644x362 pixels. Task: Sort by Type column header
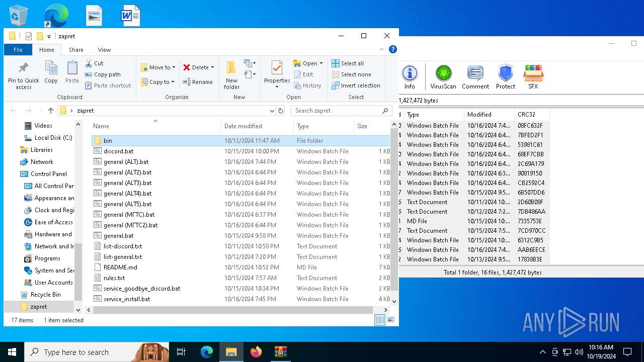(x=324, y=126)
